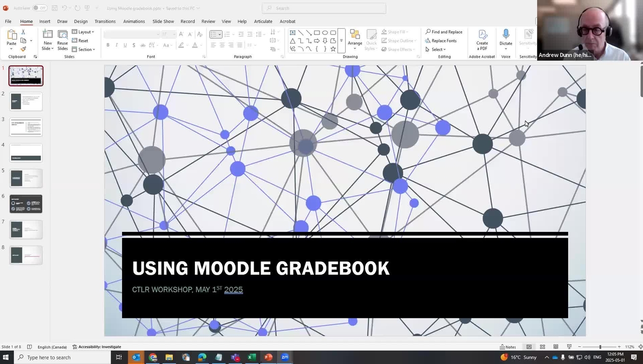Click Increase Font Size icon
The width and height of the screenshot is (643, 364).
(x=181, y=34)
